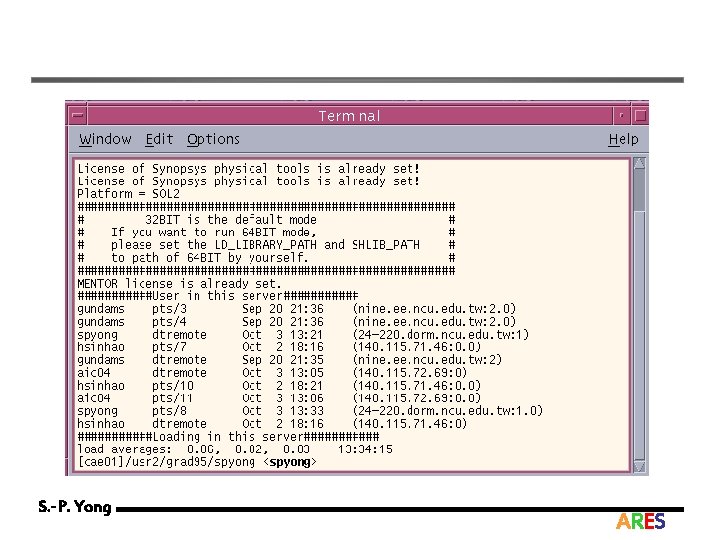The image size is (720, 540).
Task: Click second 'License of Synopsys physical tools' line
Action: tap(248, 181)
